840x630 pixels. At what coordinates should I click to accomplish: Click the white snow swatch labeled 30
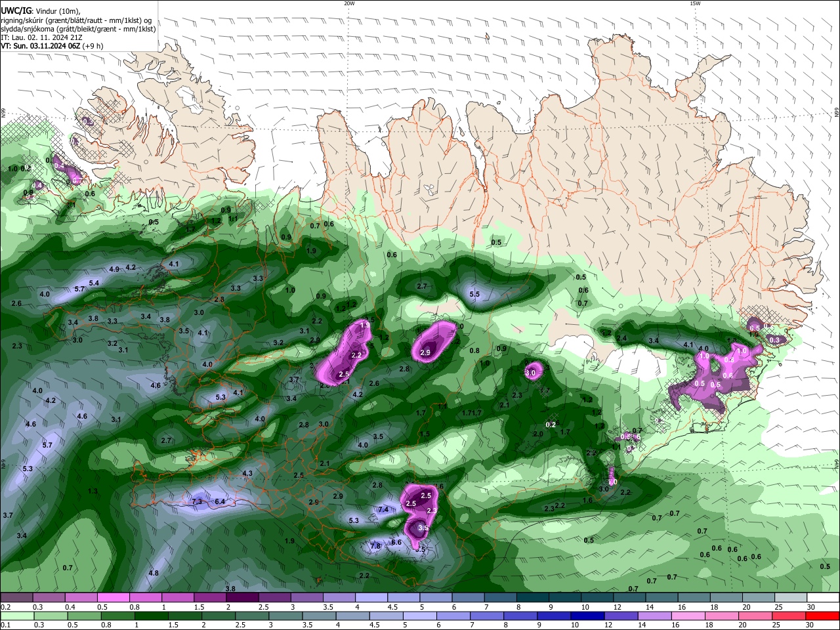coord(824,598)
